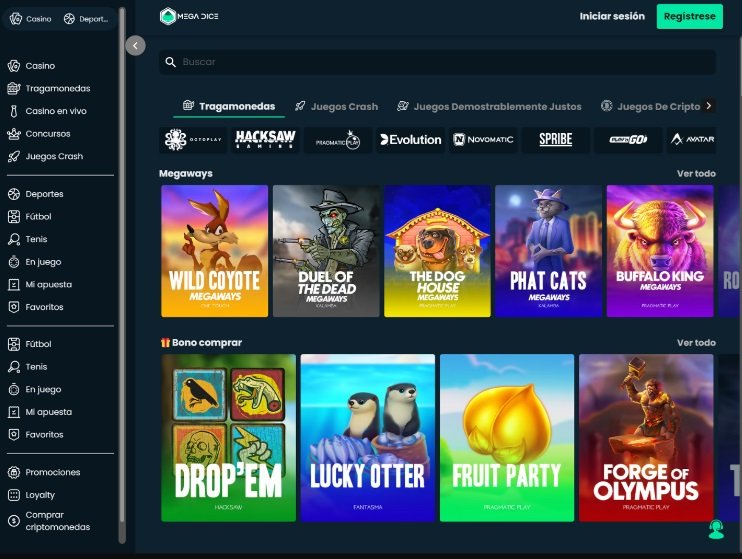The image size is (742, 559).
Task: Click Ver todo next to Megaways
Action: point(696,174)
